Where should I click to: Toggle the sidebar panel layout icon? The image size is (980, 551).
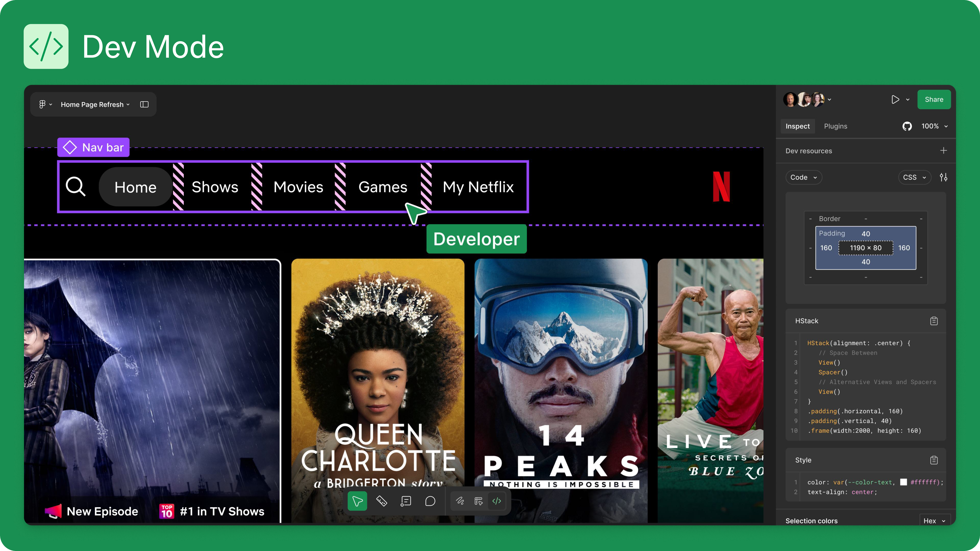pyautogui.click(x=144, y=104)
